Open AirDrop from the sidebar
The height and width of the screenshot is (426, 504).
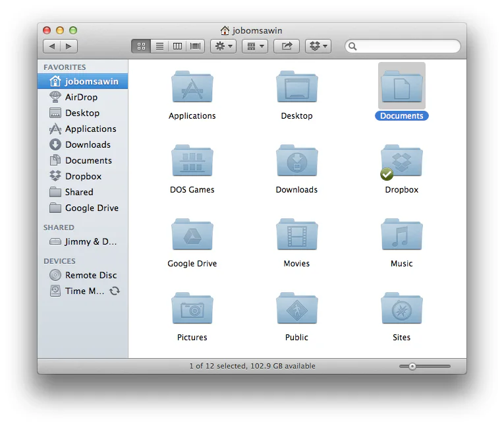82,97
